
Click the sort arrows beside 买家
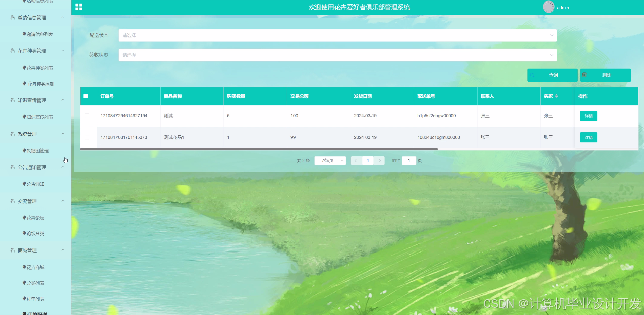tap(557, 96)
